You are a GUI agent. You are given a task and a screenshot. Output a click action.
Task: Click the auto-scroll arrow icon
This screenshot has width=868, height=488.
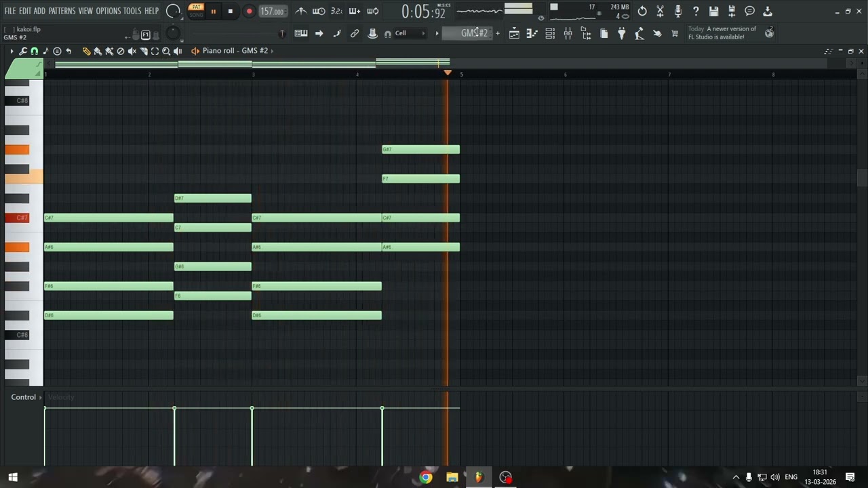319,33
